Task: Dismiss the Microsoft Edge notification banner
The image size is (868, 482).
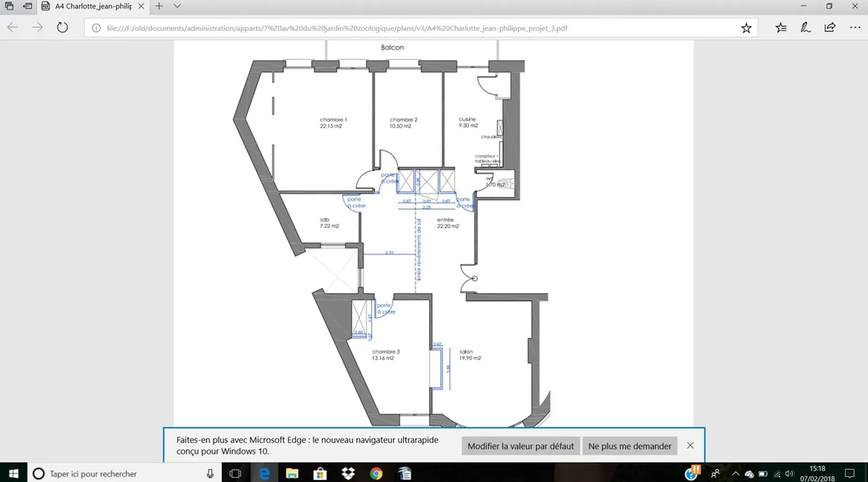Action: coord(690,445)
